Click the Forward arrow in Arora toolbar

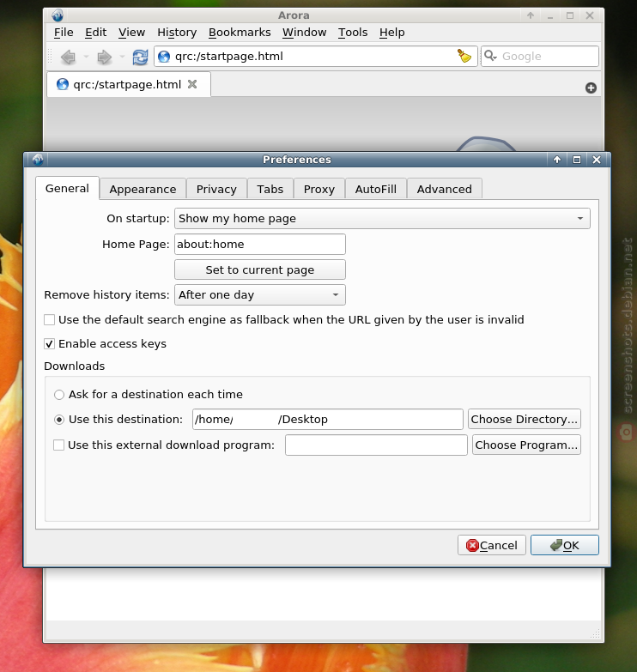[x=104, y=57]
